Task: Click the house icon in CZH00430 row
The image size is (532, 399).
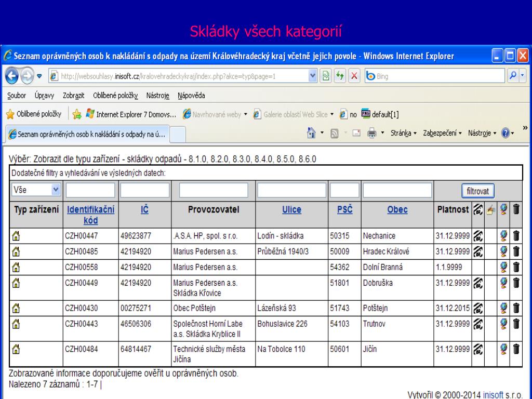Action: click(x=16, y=308)
